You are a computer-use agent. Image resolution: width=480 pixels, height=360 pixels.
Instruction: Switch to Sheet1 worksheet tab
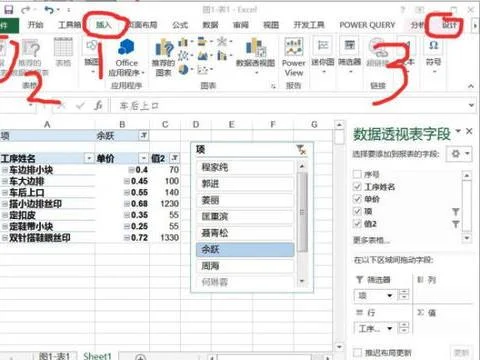(97, 356)
